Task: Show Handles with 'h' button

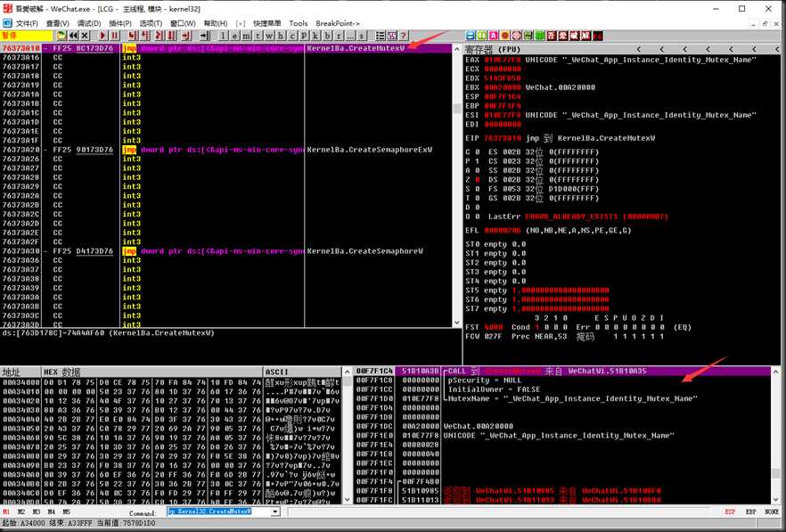Action: point(281,36)
